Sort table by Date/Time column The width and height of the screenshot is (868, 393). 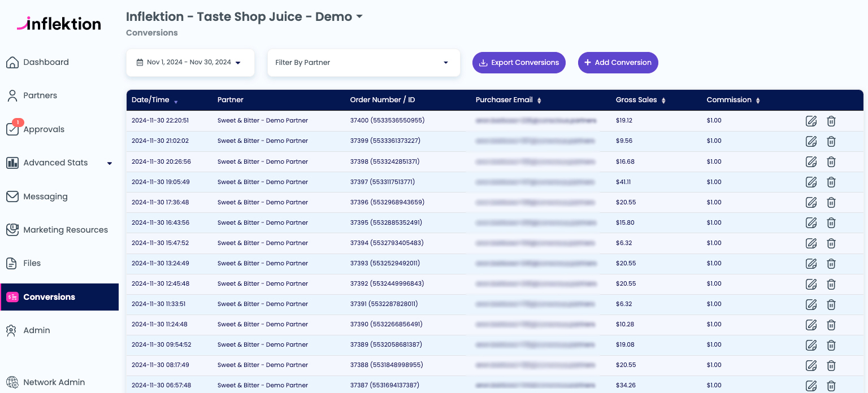point(155,100)
